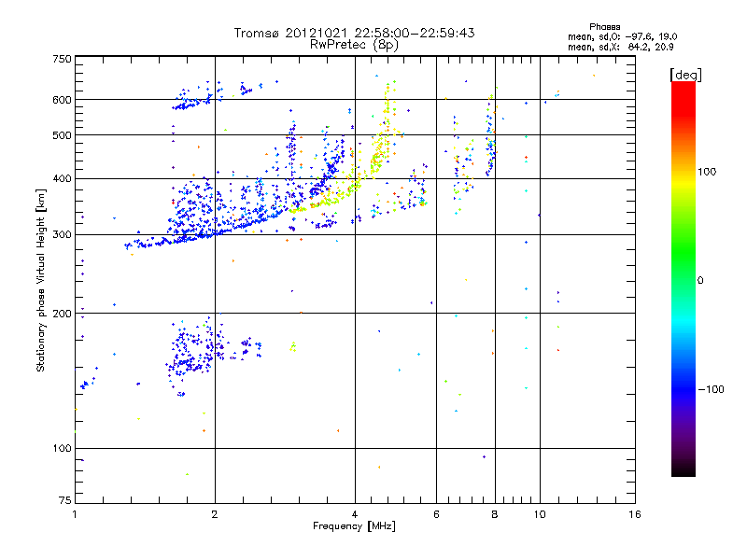This screenshot has width=747, height=560.
Task: Click the y-axis label '75'
Action: tap(65, 500)
